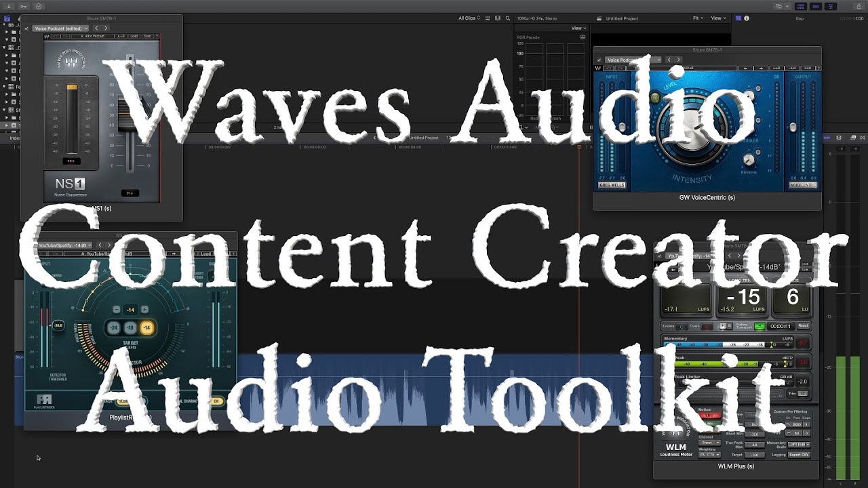868x488 pixels.
Task: Open the Weighting ITU 1770 dropdown in WLM
Action: [x=709, y=455]
